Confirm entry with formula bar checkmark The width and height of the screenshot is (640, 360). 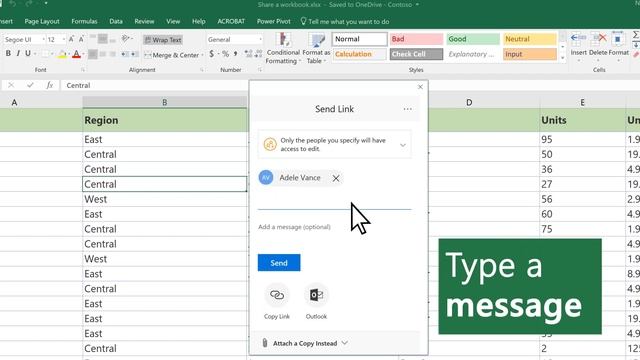(30, 85)
